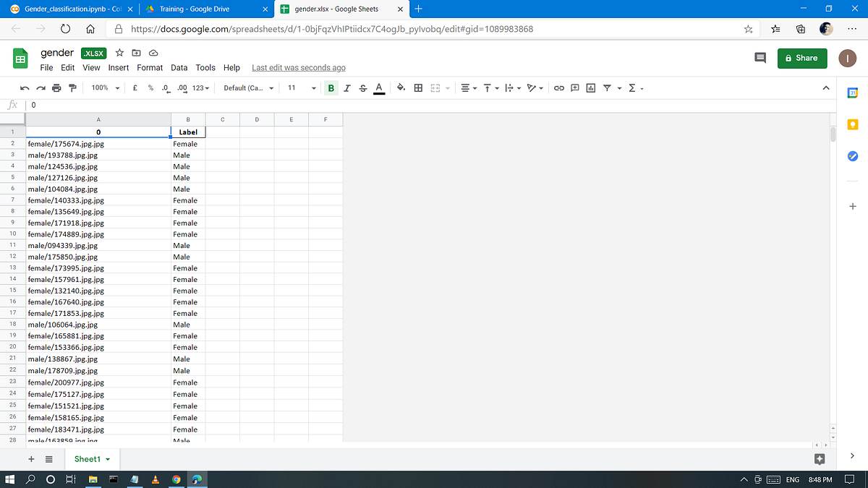The image size is (868, 488).
Task: Apply the Paint format tool
Action: point(72,87)
